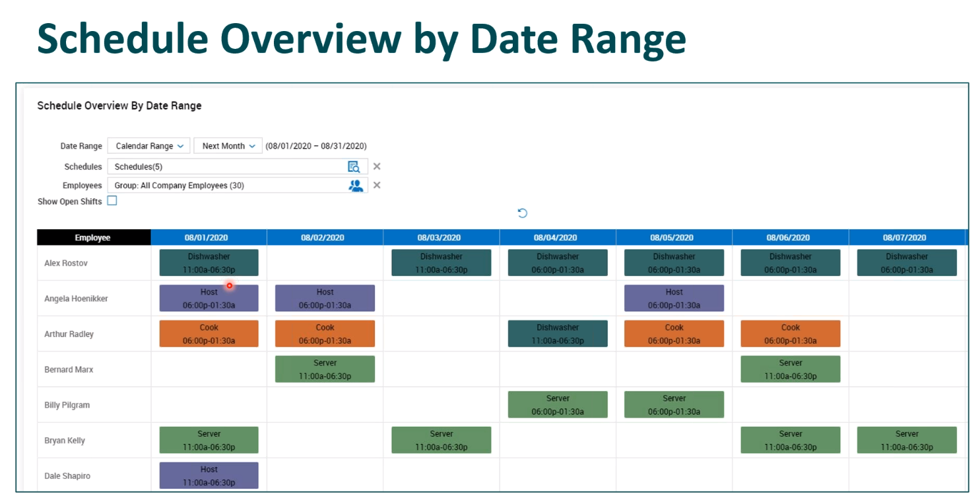
Task: Open Alex Rostov's Dishwasher shift on 08/03
Action: (441, 263)
